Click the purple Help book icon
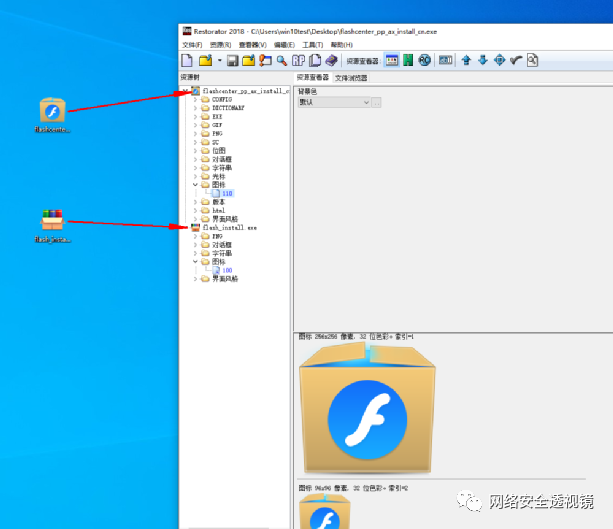Screen dimensions: 613x529 [332, 61]
